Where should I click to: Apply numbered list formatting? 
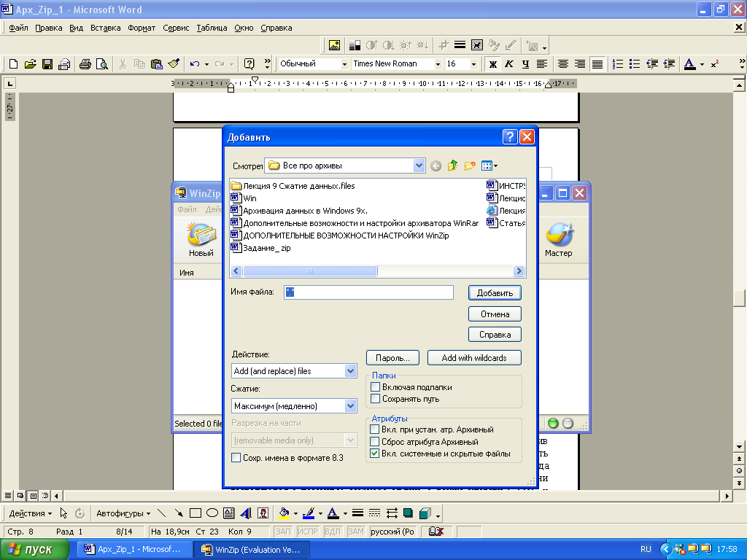pyautogui.click(x=618, y=64)
